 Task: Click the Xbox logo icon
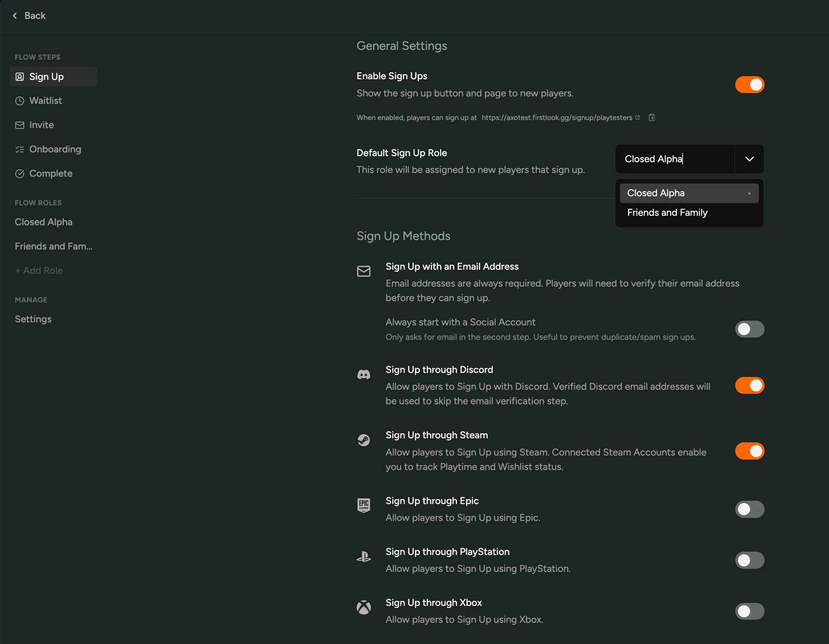click(363, 607)
